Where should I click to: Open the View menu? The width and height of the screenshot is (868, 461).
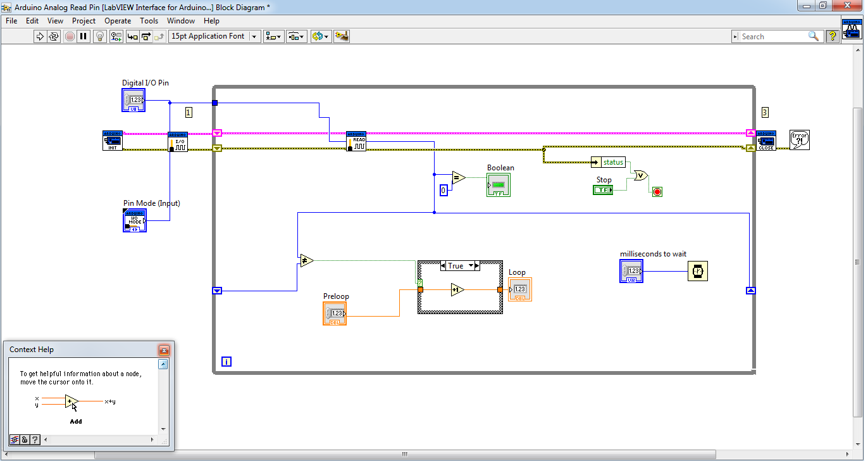pos(55,21)
